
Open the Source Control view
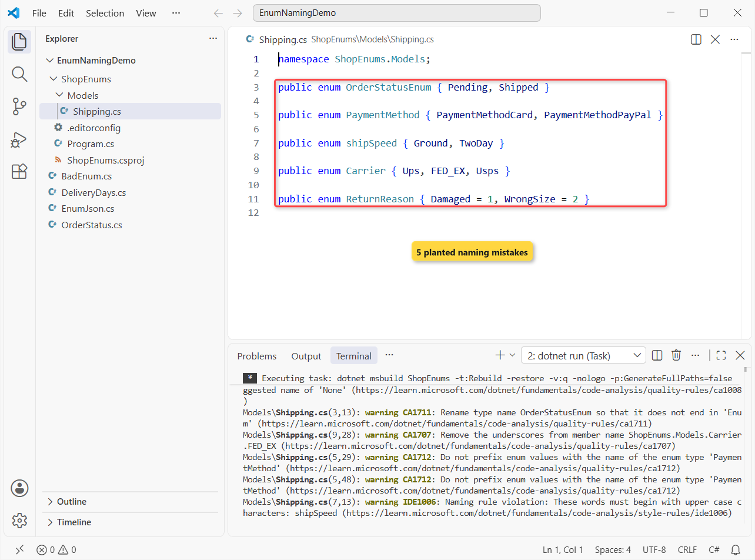pos(19,106)
